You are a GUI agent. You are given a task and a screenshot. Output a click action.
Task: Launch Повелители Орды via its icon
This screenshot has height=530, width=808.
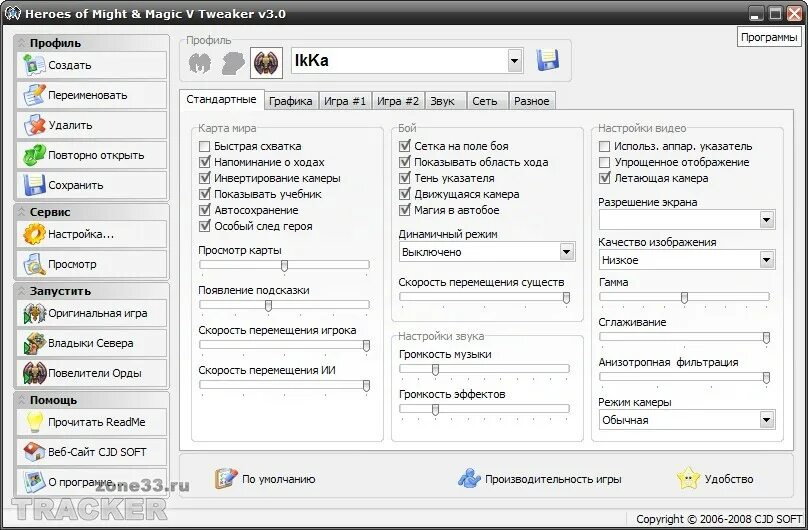(34, 373)
